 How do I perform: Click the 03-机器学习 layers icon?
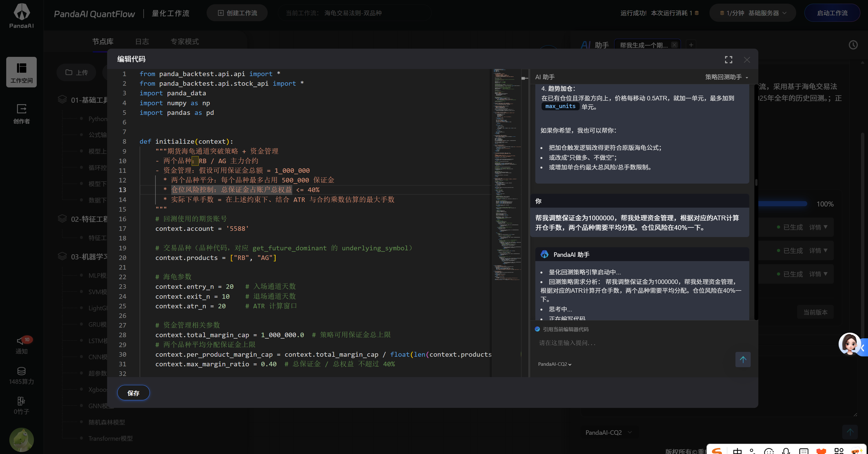click(62, 256)
